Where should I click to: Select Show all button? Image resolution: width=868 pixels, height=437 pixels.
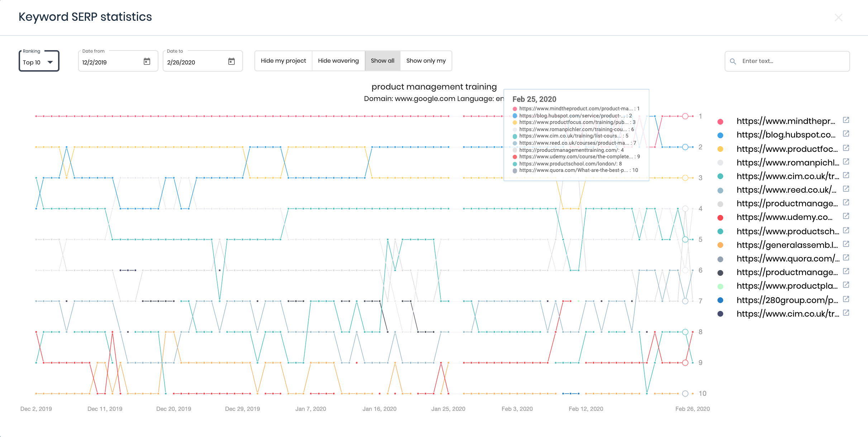click(x=382, y=61)
